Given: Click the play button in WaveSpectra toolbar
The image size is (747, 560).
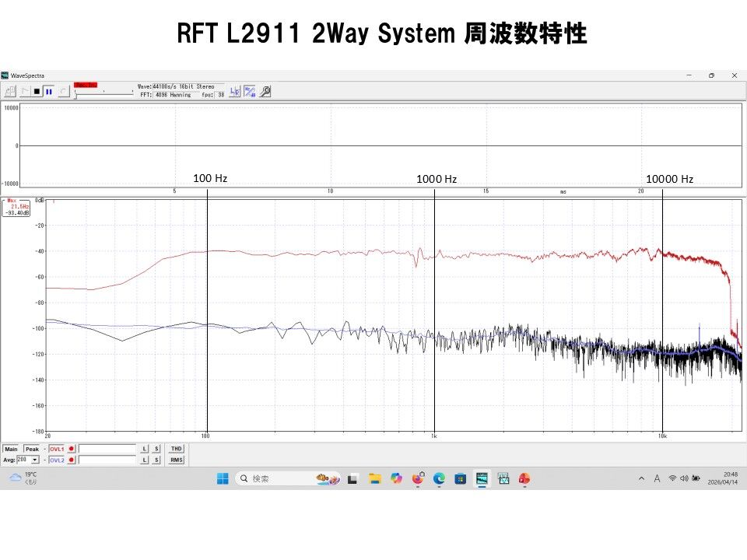Looking at the screenshot, I should click(25, 91).
